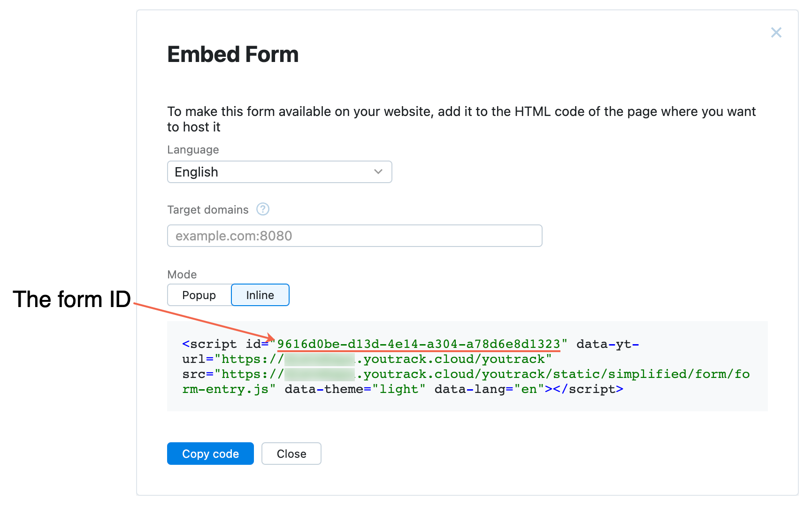Switch Mode to Popup
This screenshot has width=812, height=508.
click(x=199, y=295)
